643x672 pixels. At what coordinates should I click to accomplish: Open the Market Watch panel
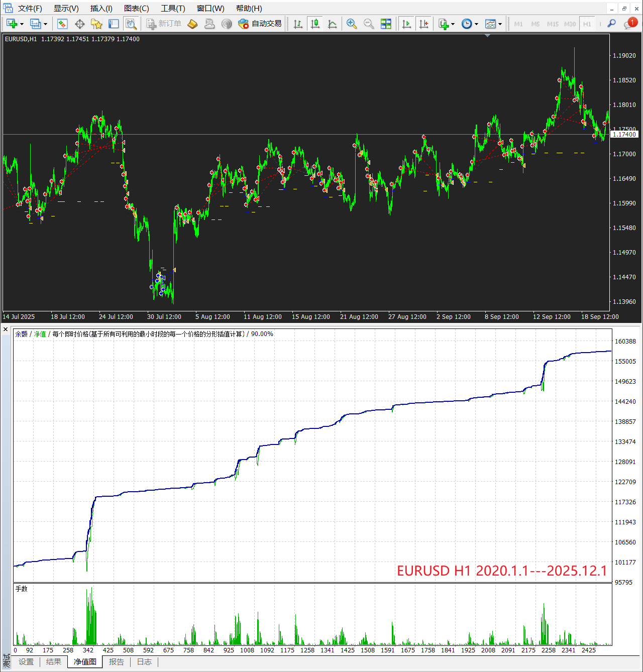(62, 24)
